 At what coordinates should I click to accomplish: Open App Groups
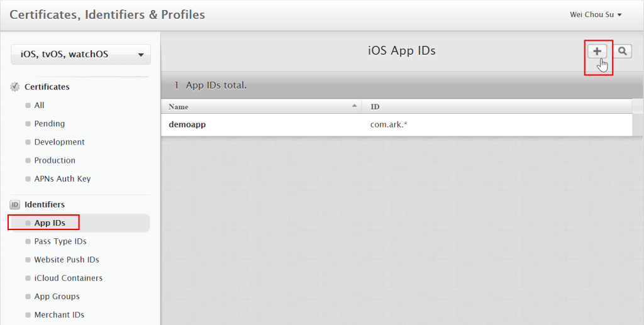(x=57, y=297)
